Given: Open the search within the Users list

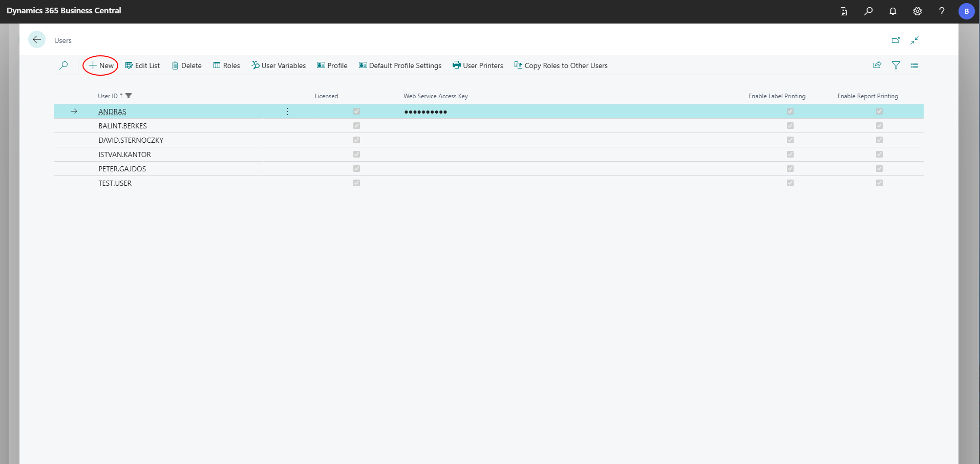Looking at the screenshot, I should coord(63,65).
